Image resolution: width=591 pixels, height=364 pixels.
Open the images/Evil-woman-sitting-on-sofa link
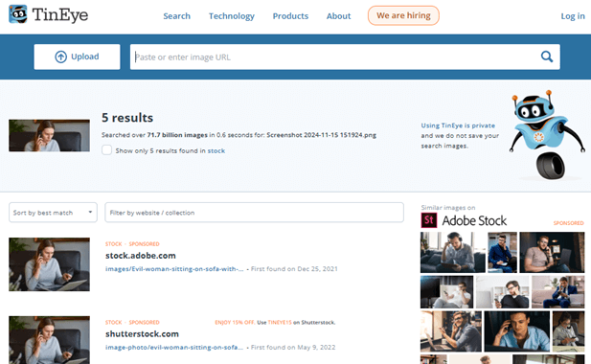(x=174, y=268)
